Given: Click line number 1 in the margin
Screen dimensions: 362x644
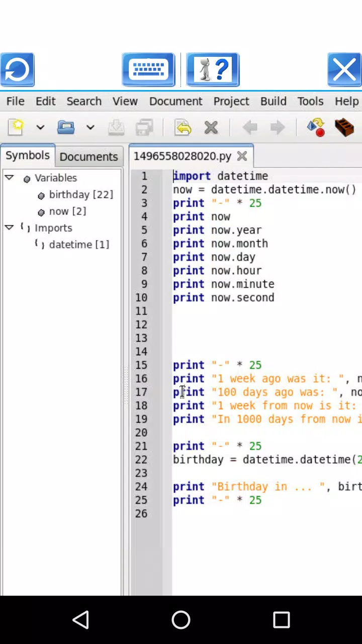Looking at the screenshot, I should [x=144, y=176].
